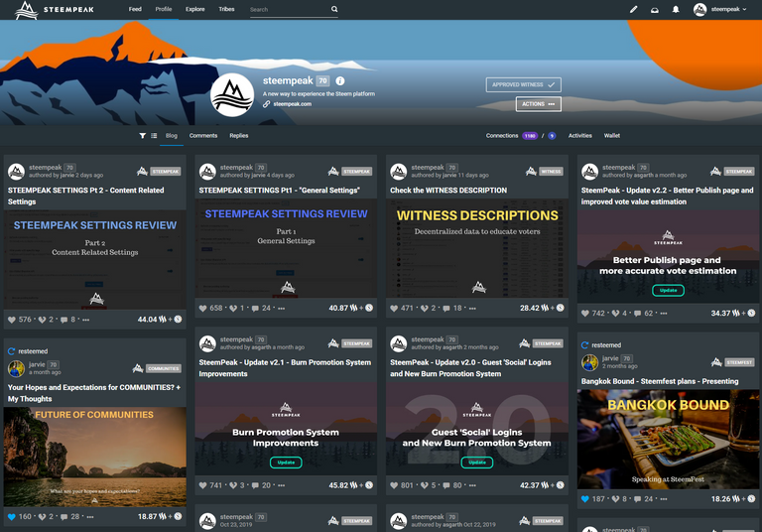The image size is (762, 532).
Task: Switch to the Comments tab
Action: [203, 136]
